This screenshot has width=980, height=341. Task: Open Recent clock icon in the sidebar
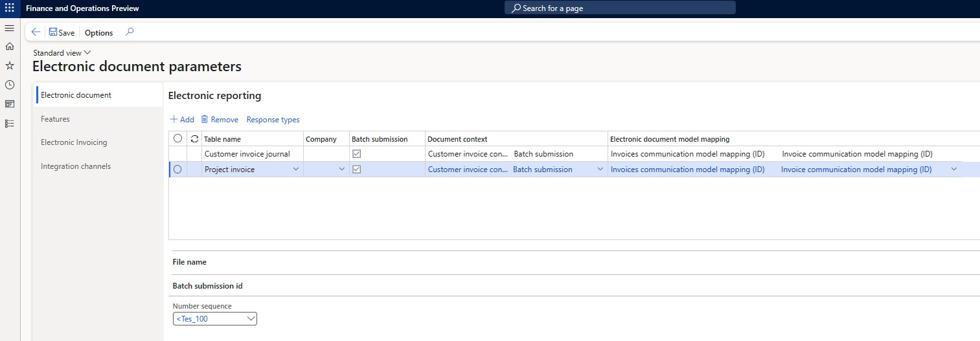click(x=10, y=85)
